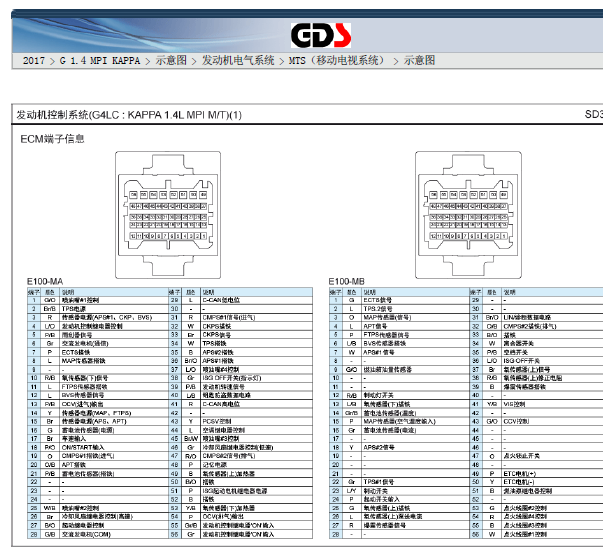Select FTPS传感器信号 cell in E100-MB

[x=415, y=335]
